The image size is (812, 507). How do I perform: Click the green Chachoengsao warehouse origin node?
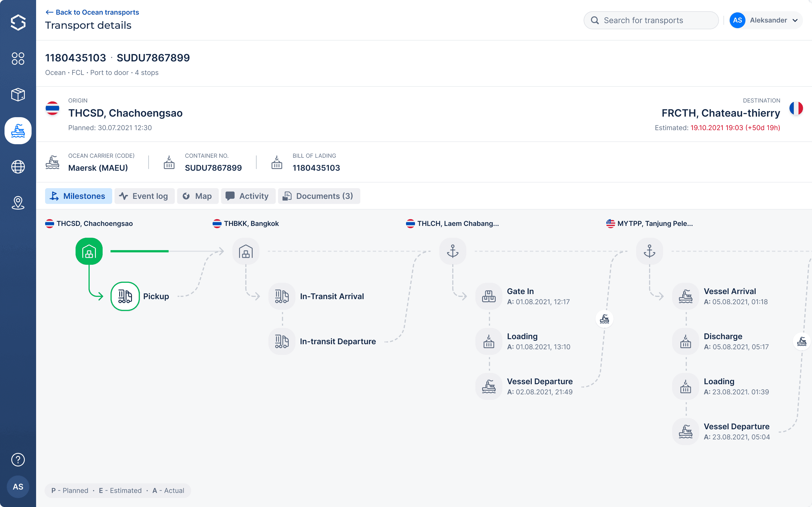click(89, 251)
